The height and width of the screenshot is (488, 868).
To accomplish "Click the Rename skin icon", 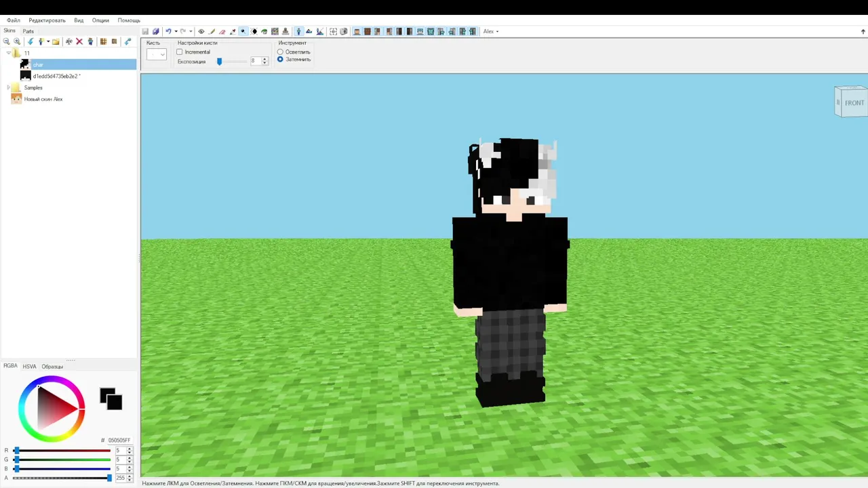I will coord(69,41).
